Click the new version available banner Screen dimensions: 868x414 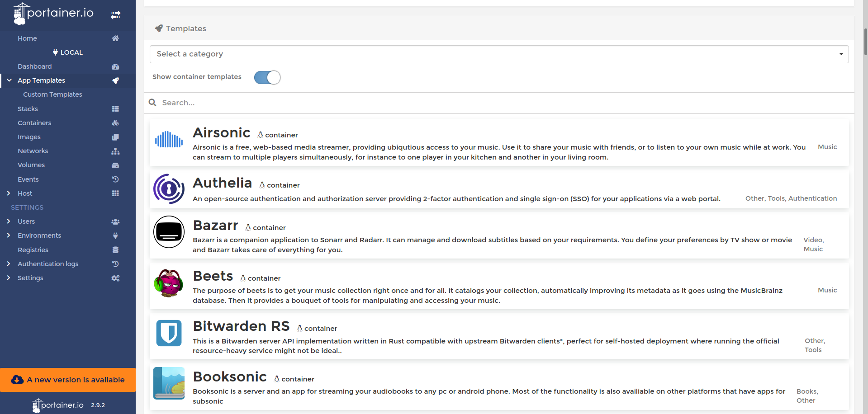(68, 380)
